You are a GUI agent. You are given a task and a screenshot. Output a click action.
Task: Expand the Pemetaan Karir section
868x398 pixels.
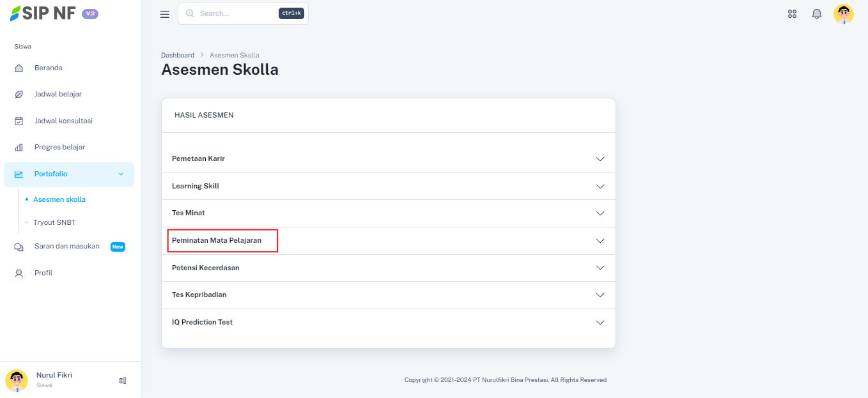[600, 159]
